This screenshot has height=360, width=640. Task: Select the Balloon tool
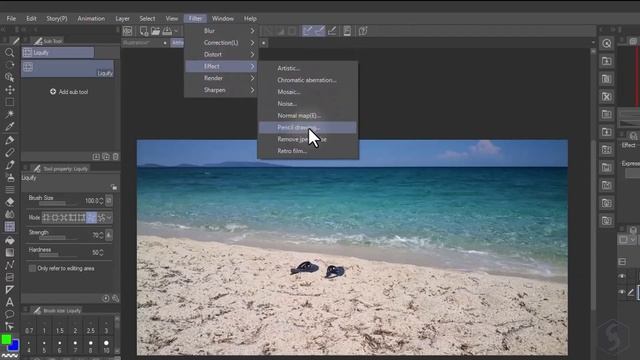pos(9,314)
